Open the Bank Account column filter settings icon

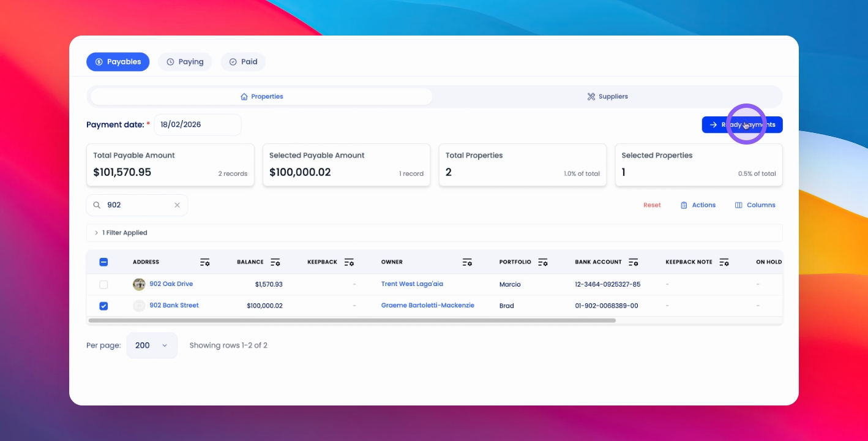pyautogui.click(x=634, y=262)
